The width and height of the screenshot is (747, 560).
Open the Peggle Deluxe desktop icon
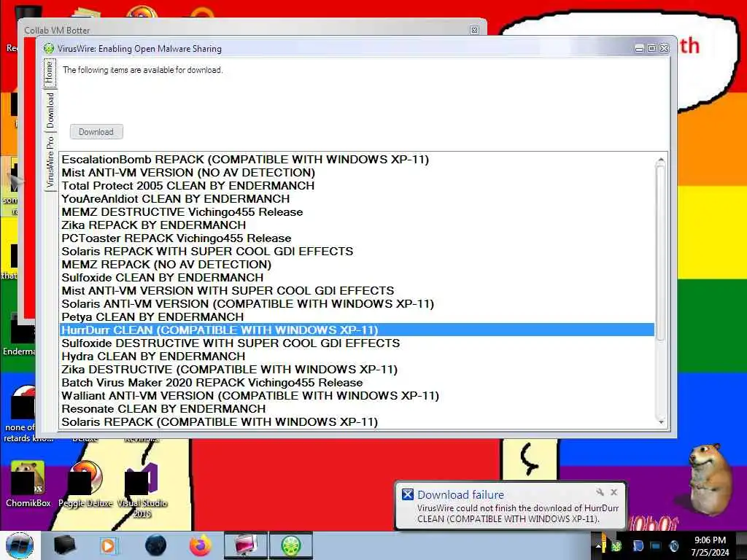(85, 483)
